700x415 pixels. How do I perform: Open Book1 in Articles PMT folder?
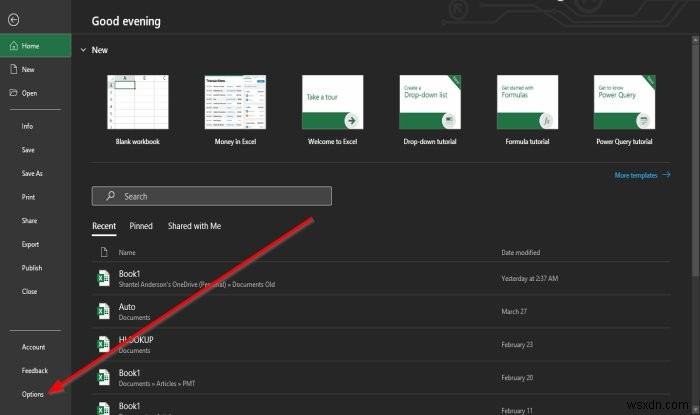pos(381,378)
